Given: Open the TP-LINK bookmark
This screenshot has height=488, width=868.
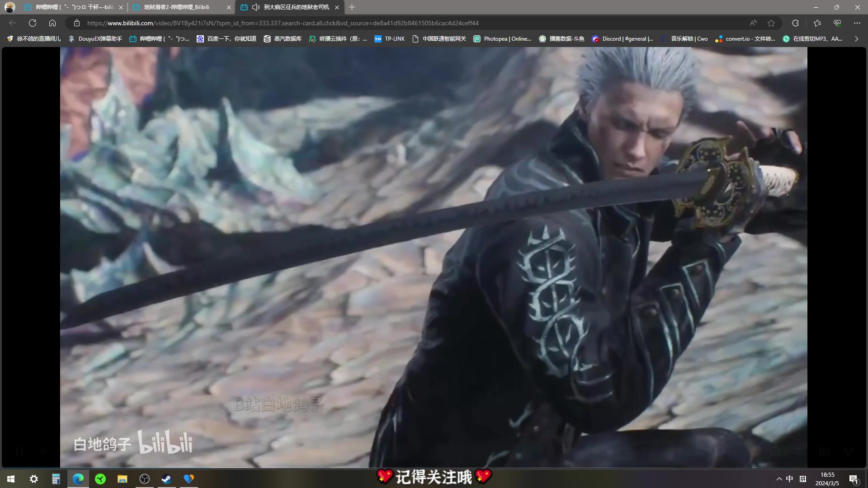Looking at the screenshot, I should point(390,39).
